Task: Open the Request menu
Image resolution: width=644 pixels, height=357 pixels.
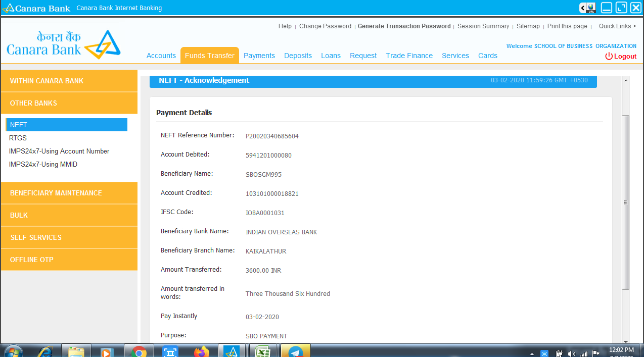Action: pyautogui.click(x=363, y=56)
